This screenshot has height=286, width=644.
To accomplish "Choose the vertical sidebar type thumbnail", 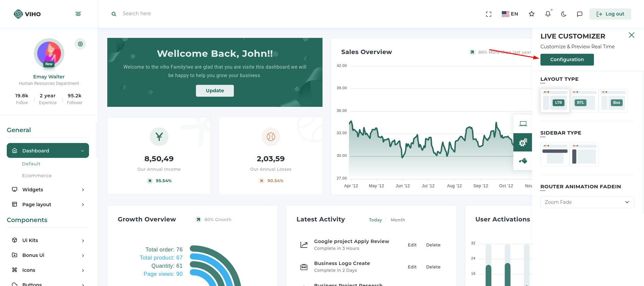I will pos(584,155).
